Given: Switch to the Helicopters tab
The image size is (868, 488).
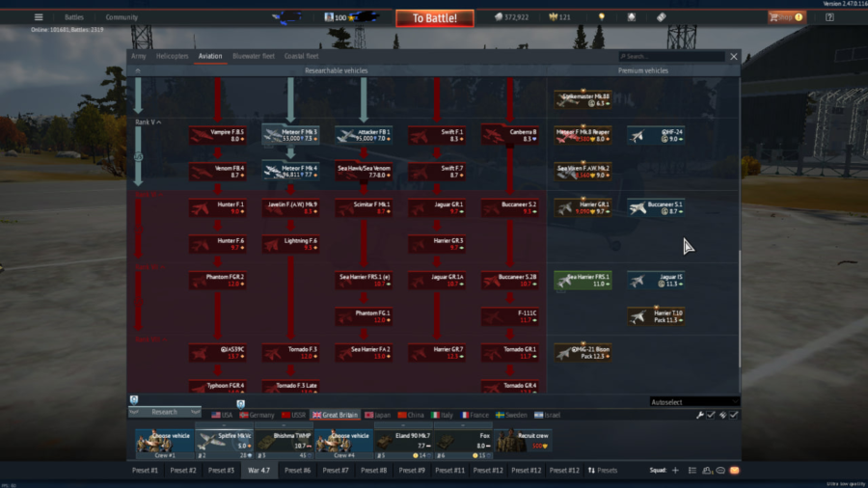Looking at the screenshot, I should click(173, 57).
